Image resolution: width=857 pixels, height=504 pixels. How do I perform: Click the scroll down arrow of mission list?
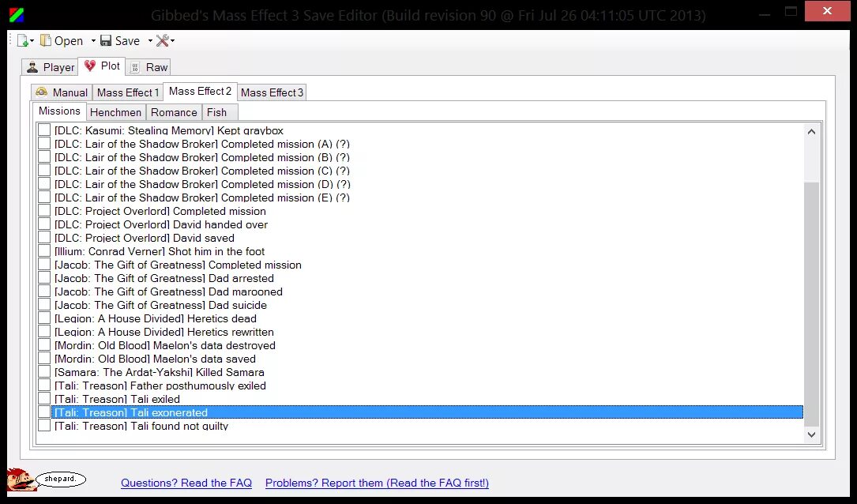pyautogui.click(x=812, y=434)
